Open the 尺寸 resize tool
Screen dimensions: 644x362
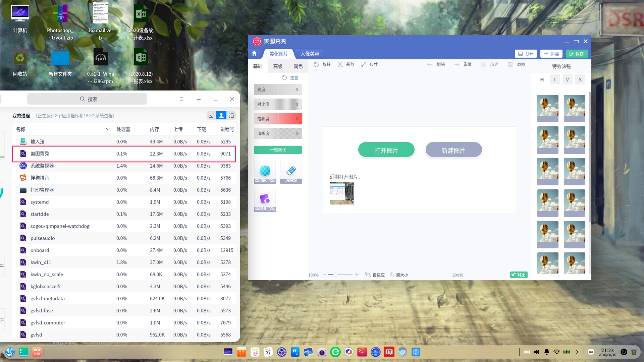369,64
